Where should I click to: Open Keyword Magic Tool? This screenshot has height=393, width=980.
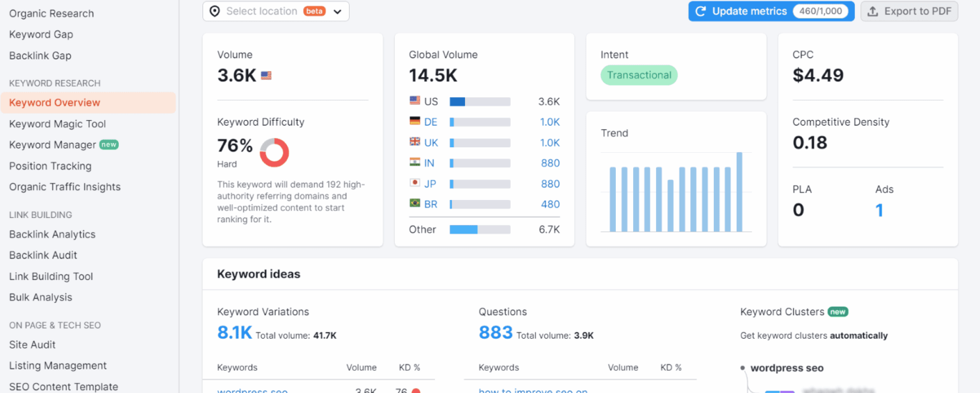click(57, 124)
